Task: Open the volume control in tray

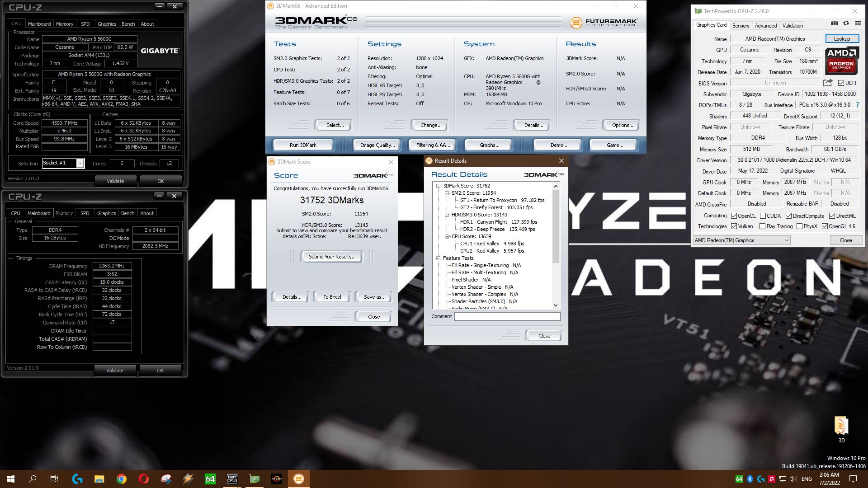Action: (793, 479)
